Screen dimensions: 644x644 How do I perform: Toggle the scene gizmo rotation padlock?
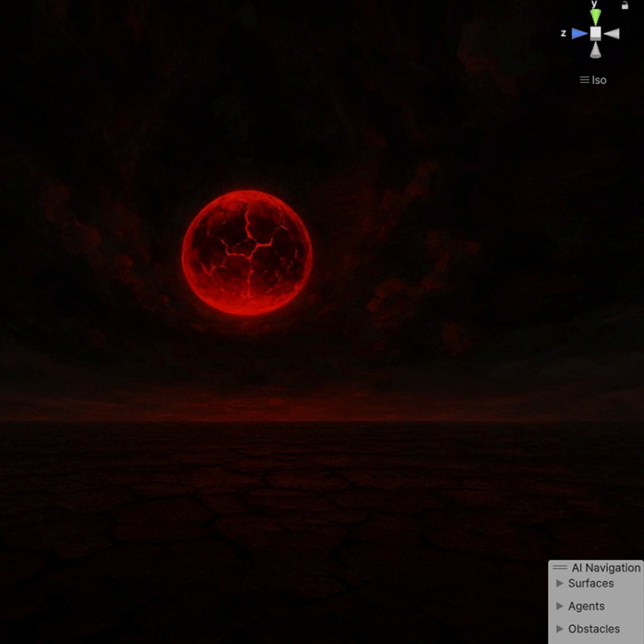tap(623, 5)
